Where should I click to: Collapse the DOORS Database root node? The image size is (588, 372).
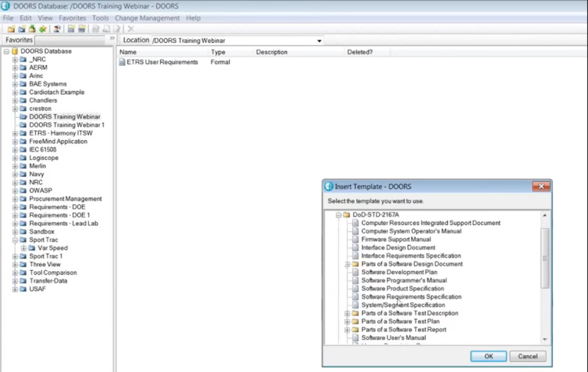click(6, 51)
